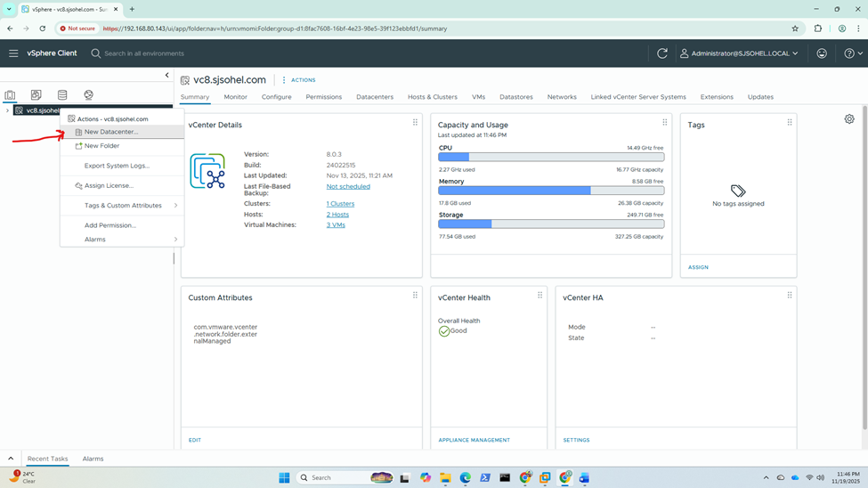Select the Hosts and Clusters inventory icon
This screenshot has width=868, height=488.
[10, 94]
